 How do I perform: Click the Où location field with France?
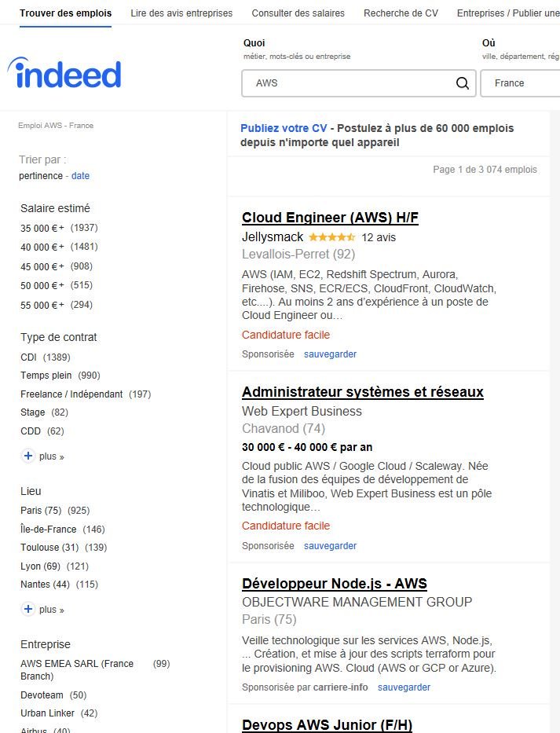520,83
